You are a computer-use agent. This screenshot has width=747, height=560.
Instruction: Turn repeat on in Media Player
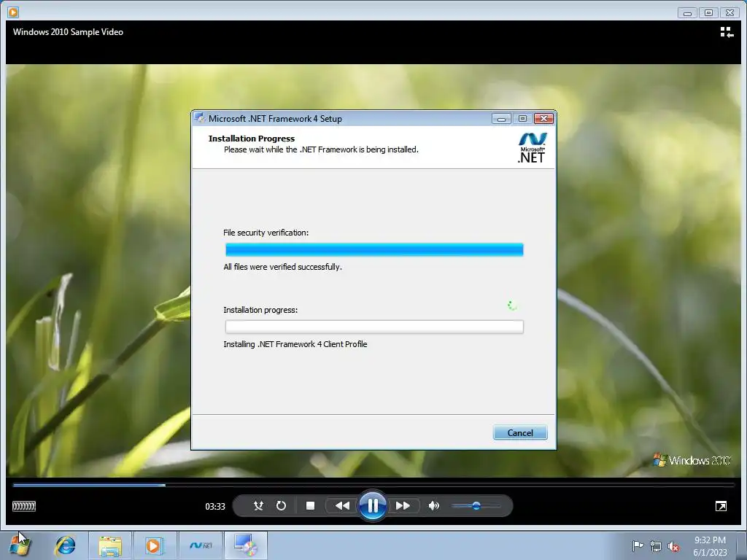[x=281, y=505]
